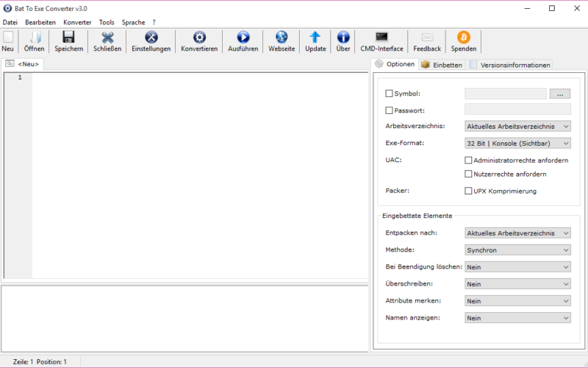Viewport: 588px width, 368px height.
Task: Click inside the Passwort text field
Action: 517,109
